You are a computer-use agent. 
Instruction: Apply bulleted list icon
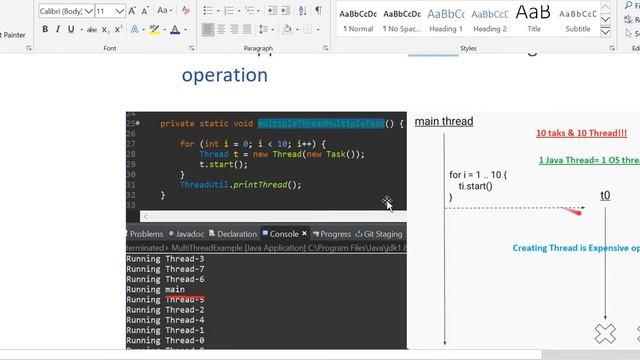[x=208, y=11]
